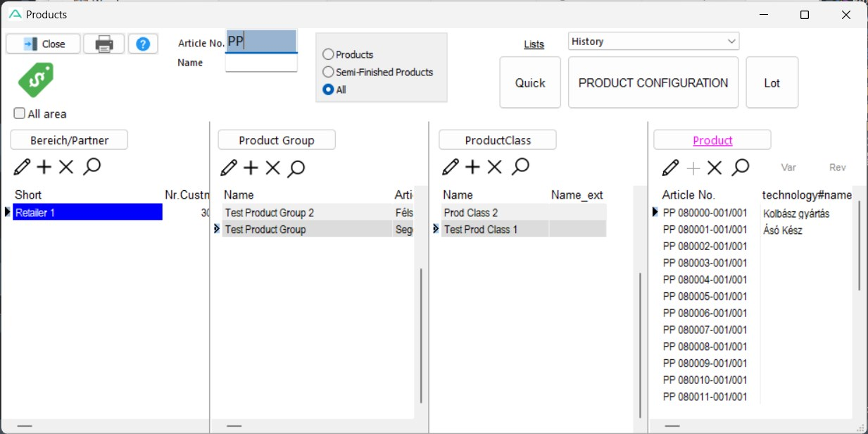This screenshot has height=434, width=868.
Task: Click plus add icon under Product Group
Action: 251,168
